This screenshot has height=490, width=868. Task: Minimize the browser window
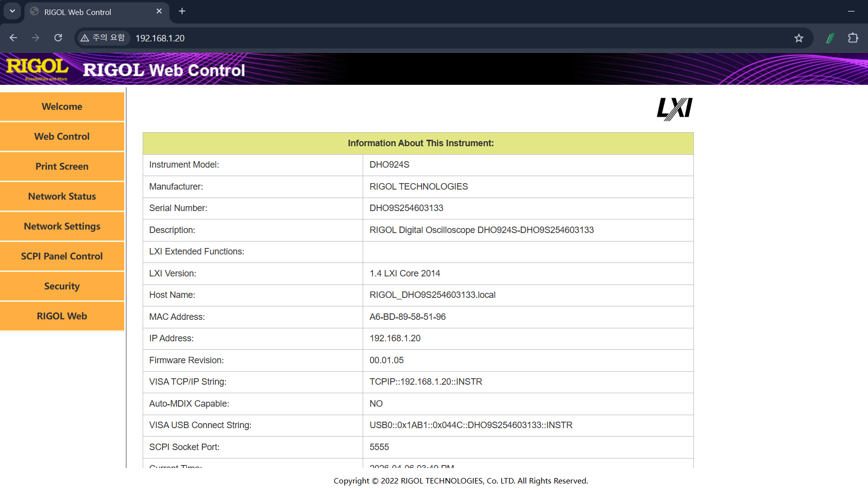(x=851, y=11)
